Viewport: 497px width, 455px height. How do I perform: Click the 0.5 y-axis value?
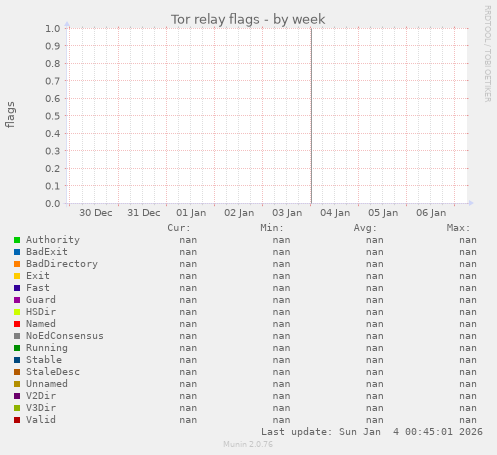pyautogui.click(x=53, y=116)
